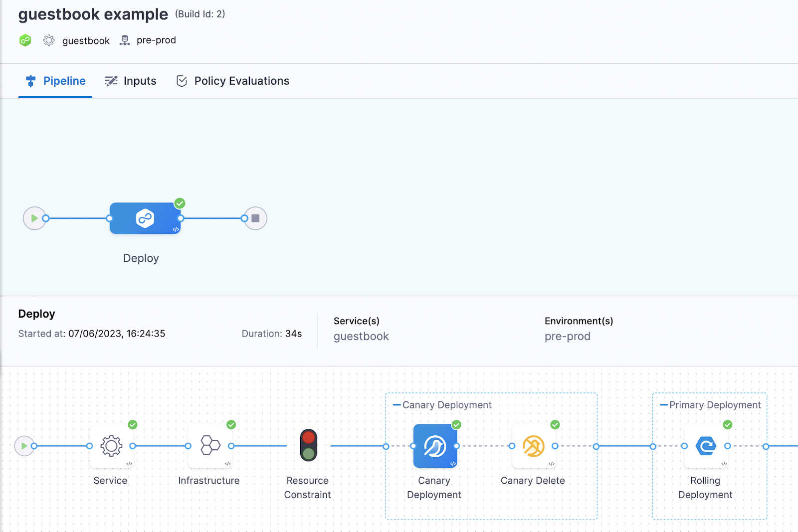Viewport: 798px width, 532px height.
Task: Select the Canary Deployment step icon
Action: click(434, 446)
